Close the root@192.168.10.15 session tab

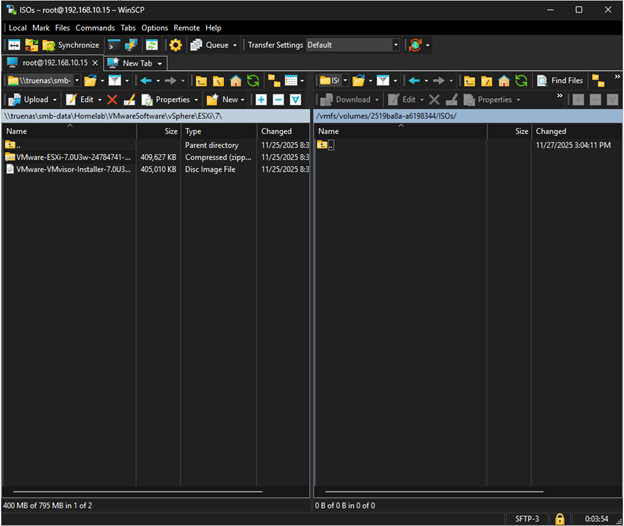(94, 63)
